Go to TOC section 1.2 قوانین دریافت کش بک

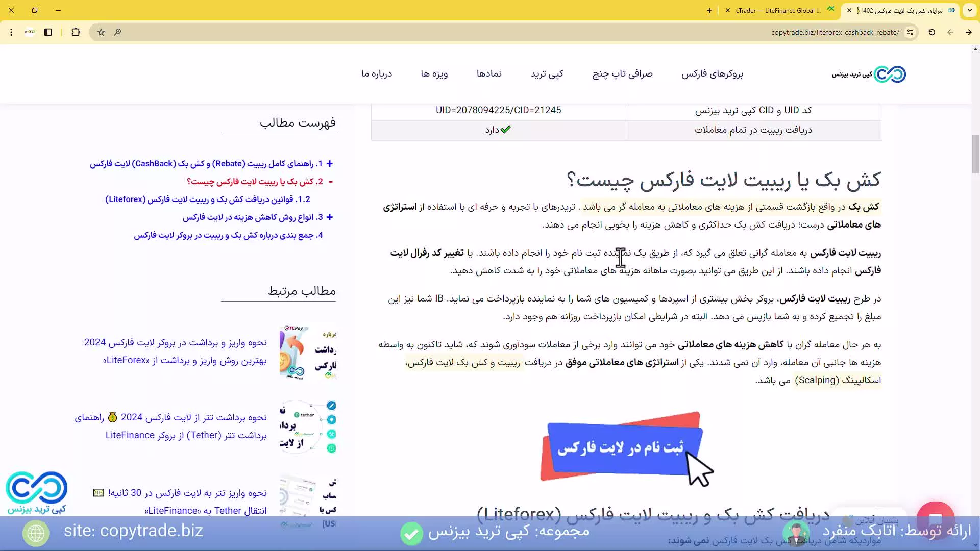click(208, 199)
